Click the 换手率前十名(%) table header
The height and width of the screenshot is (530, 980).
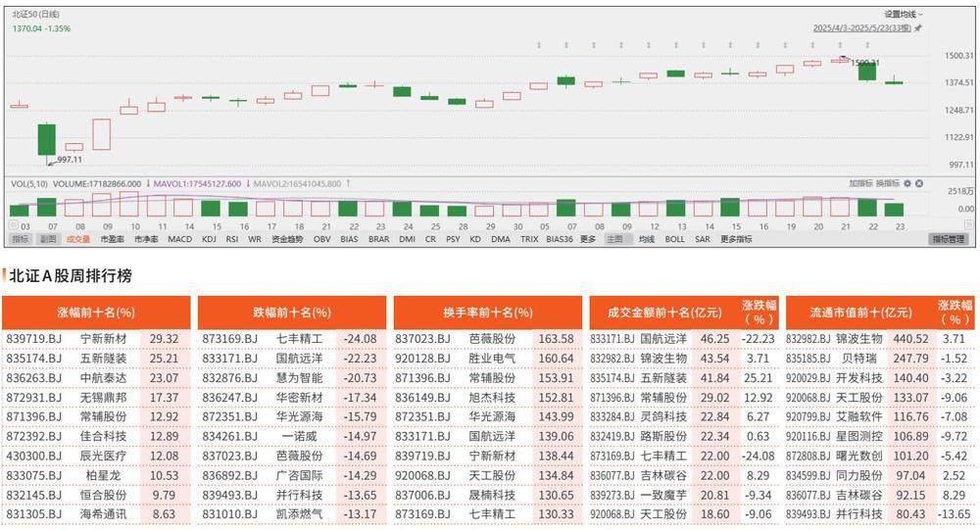[488, 313]
